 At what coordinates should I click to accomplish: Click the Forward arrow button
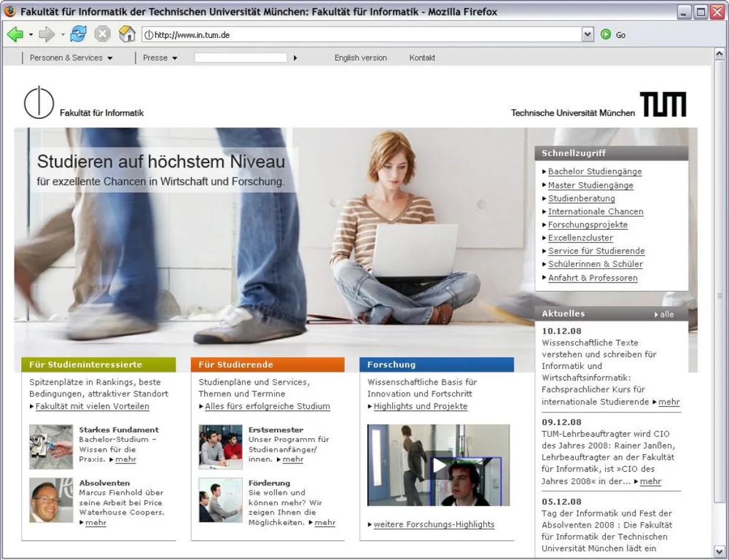[x=47, y=35]
